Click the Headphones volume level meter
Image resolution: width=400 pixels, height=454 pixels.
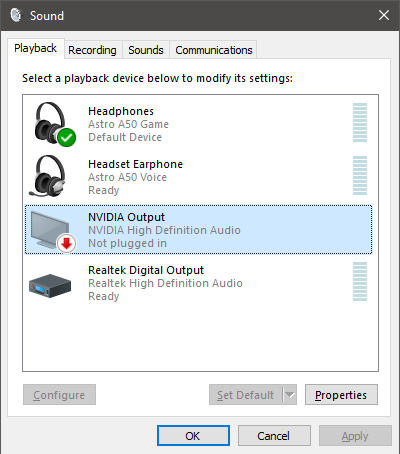point(360,122)
